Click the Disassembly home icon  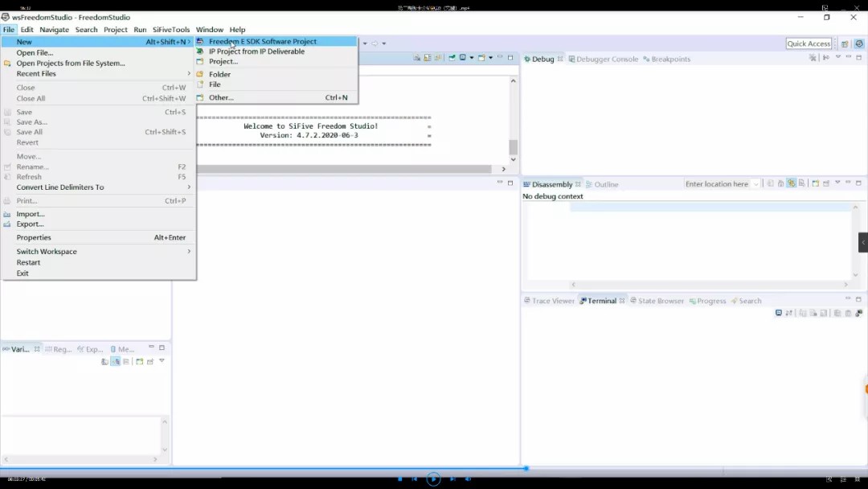pyautogui.click(x=780, y=183)
